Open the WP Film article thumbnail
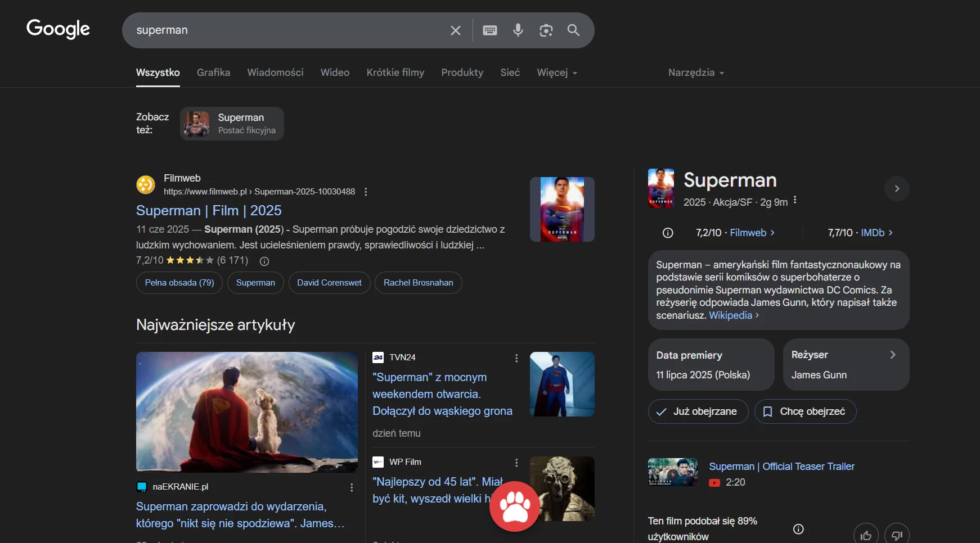This screenshot has height=543, width=980. pos(563,489)
